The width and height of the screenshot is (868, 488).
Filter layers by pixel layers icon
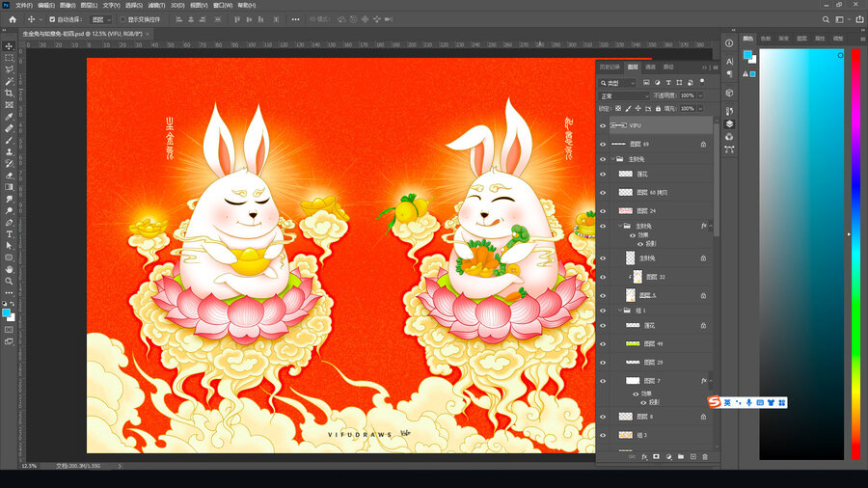pos(646,82)
